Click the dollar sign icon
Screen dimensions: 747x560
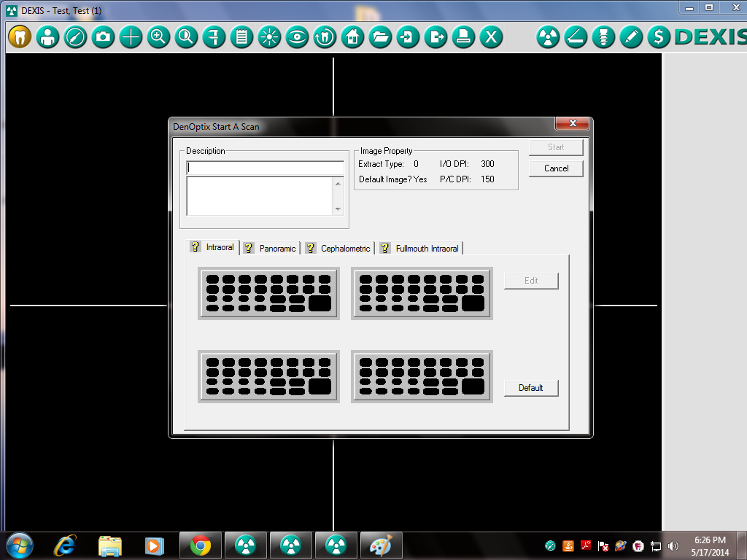pyautogui.click(x=659, y=36)
